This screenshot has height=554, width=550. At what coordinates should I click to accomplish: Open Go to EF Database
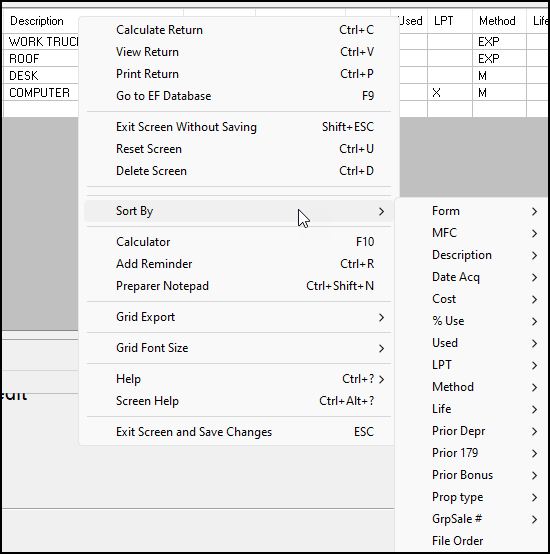(x=239, y=96)
